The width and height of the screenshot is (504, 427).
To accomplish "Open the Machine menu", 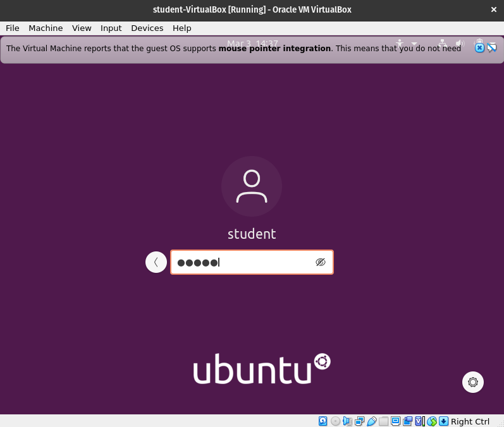I will point(46,28).
